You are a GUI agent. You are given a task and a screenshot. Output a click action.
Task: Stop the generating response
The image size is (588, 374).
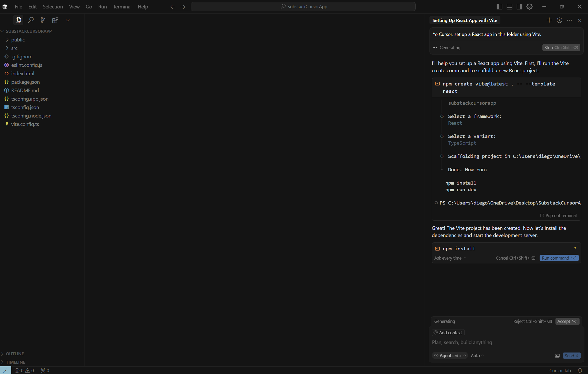click(x=561, y=48)
